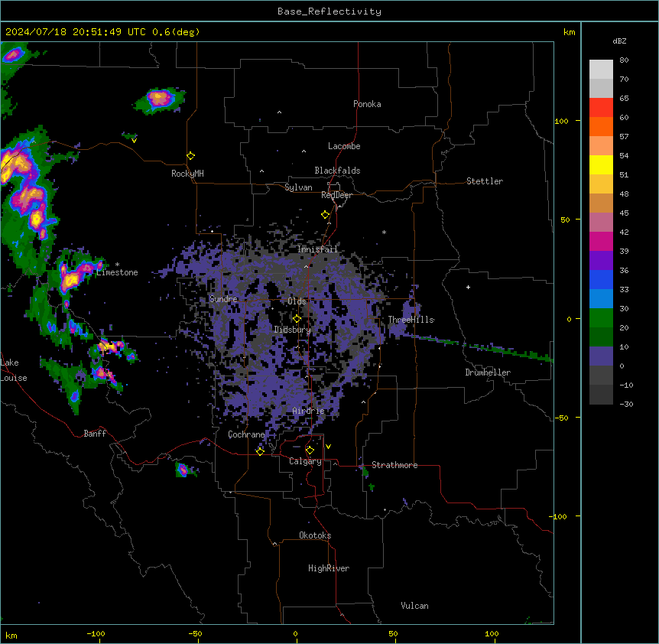Select the Strathmore label
The width and height of the screenshot is (659, 644).
tap(394, 465)
